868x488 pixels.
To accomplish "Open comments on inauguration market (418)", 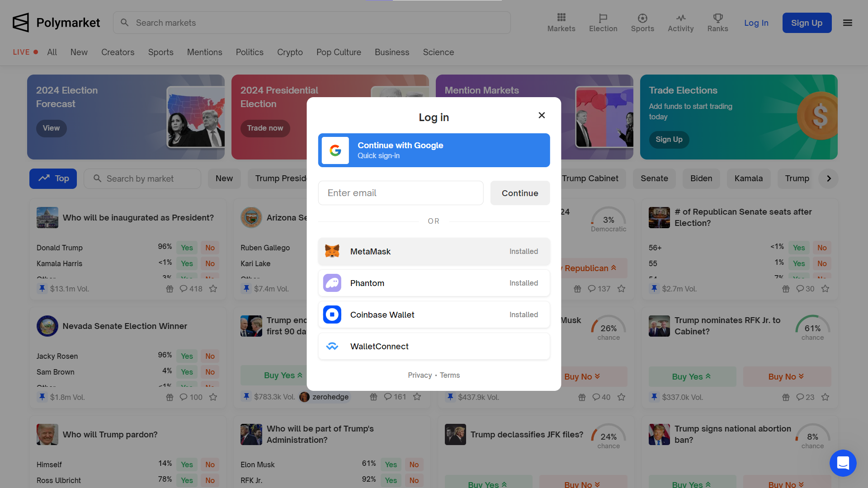I will point(191,289).
